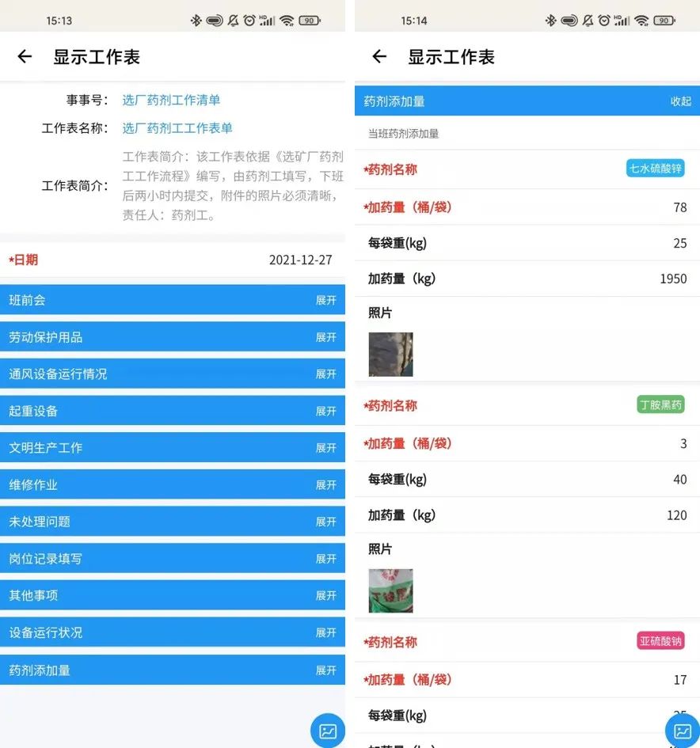
Task: Tap the back arrow on right screen
Action: (379, 56)
